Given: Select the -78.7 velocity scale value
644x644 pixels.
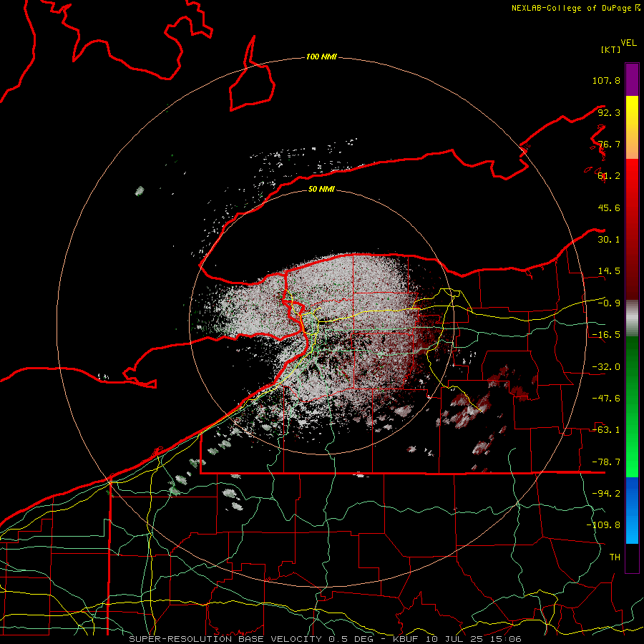Looking at the screenshot, I should (606, 462).
